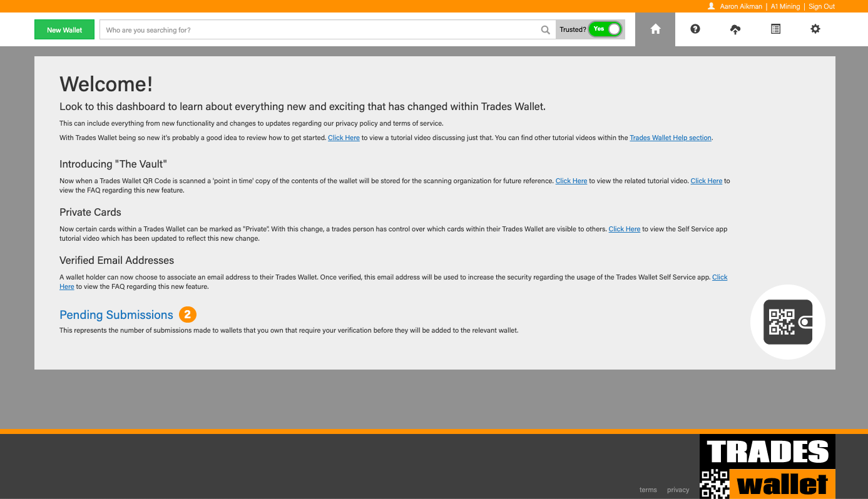Image resolution: width=868 pixels, height=499 pixels.
Task: Click the 'Trusted?' label text
Action: [x=573, y=30]
